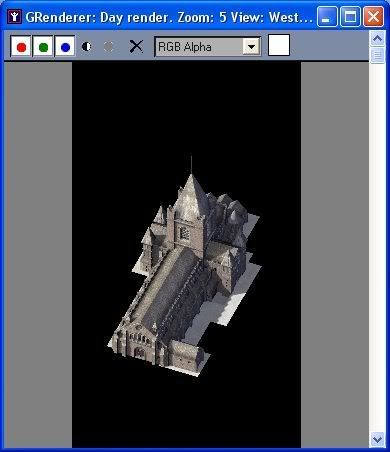Maximize the GRenderer window
Viewport: 390px width, 452px height.
tap(350, 16)
